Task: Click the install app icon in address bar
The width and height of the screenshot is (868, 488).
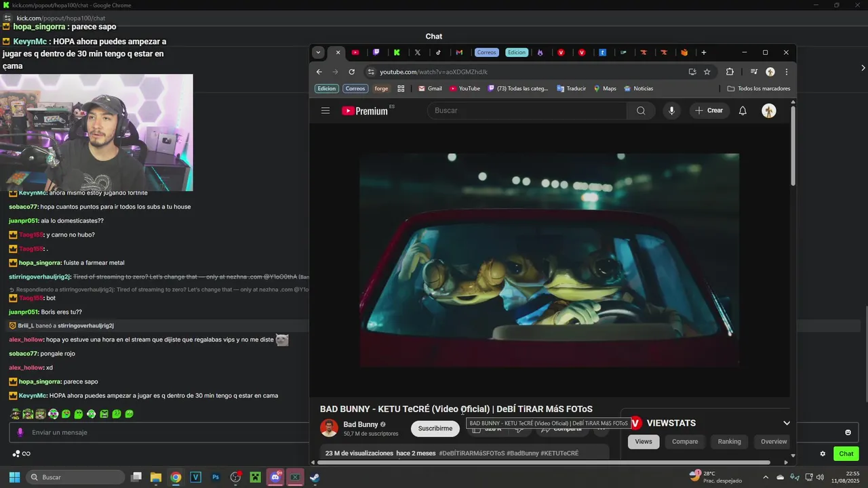Action: point(692,72)
